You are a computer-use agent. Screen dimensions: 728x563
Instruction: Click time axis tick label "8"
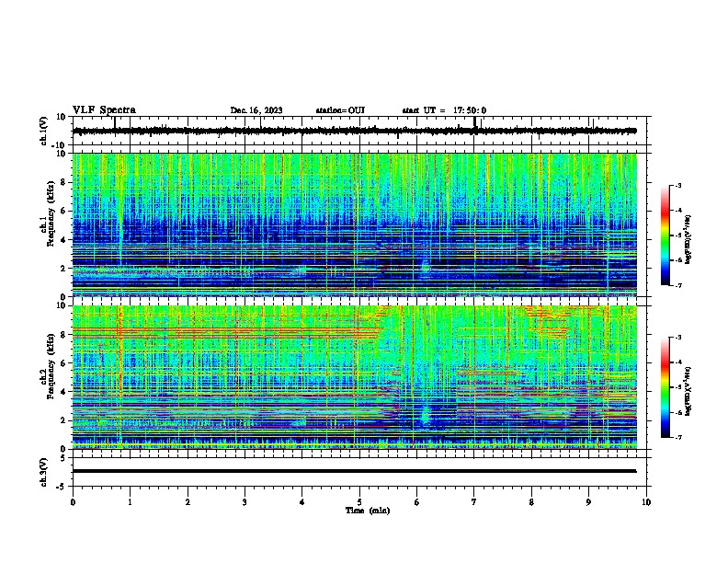click(531, 502)
